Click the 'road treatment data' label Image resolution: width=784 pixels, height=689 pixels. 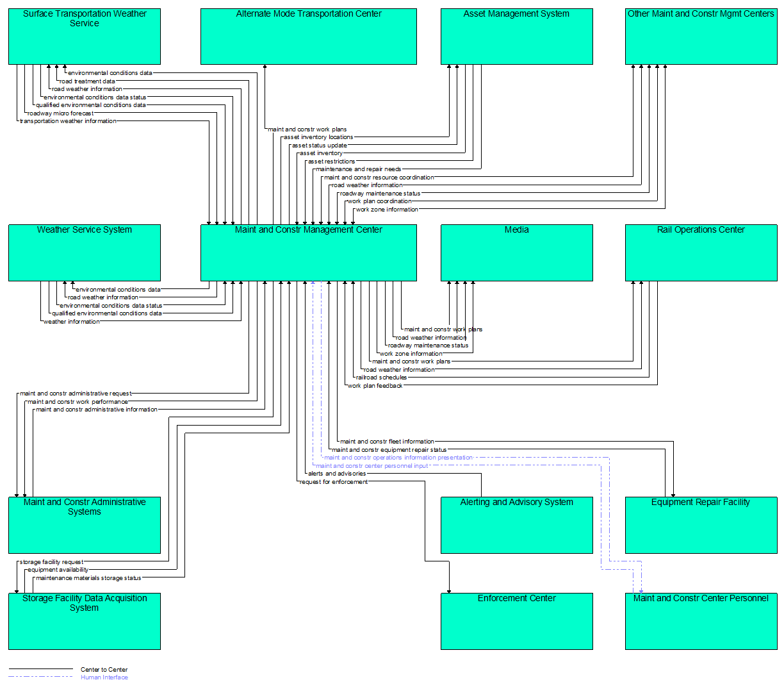click(87, 81)
